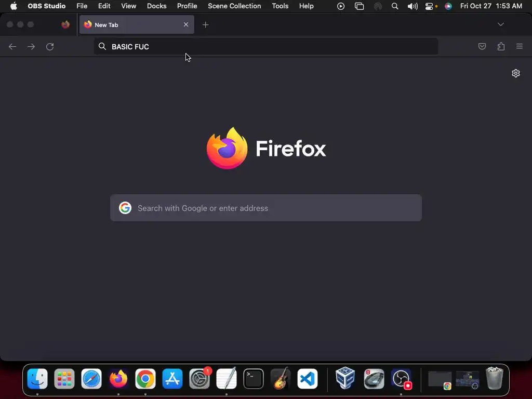Open Google Chrome from the Dock
The image size is (532, 399).
(x=145, y=379)
